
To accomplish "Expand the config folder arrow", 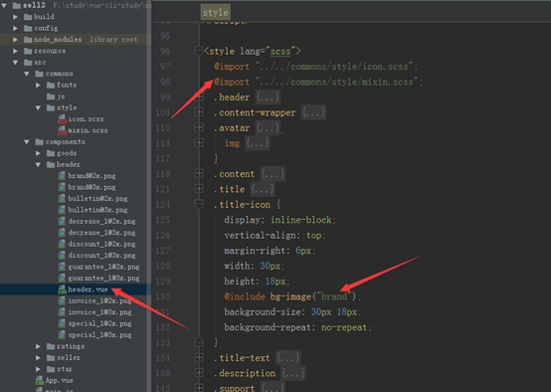I will 15,28.
